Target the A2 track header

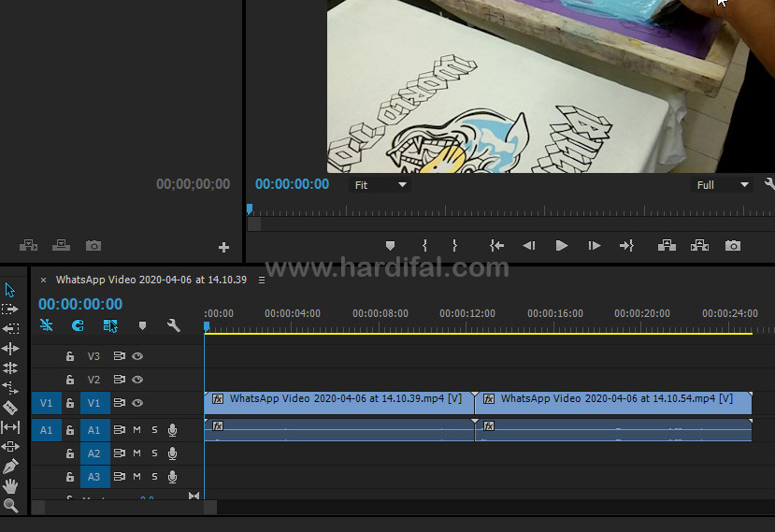tap(95, 453)
